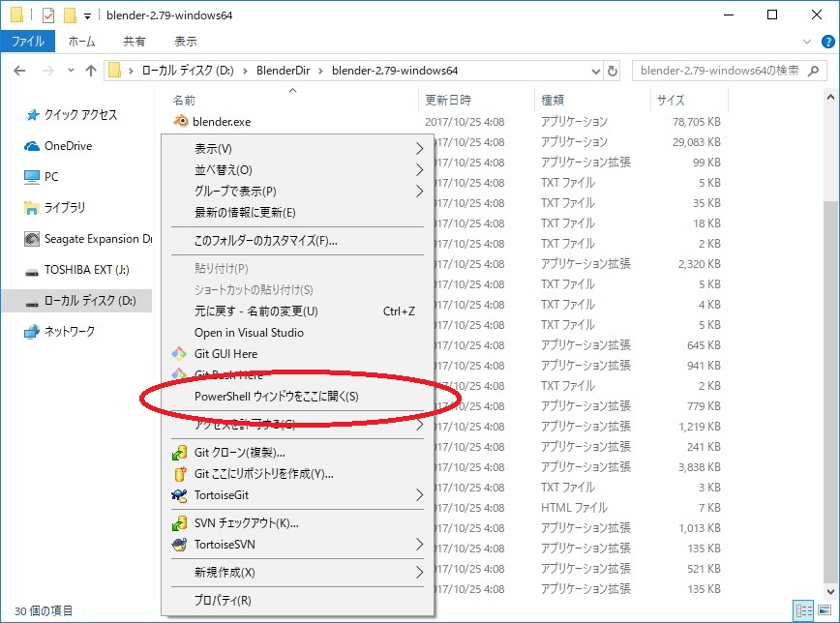This screenshot has width=840, height=623.
Task: Choose 元に戻す - 名前の変更(U)
Action: click(297, 311)
